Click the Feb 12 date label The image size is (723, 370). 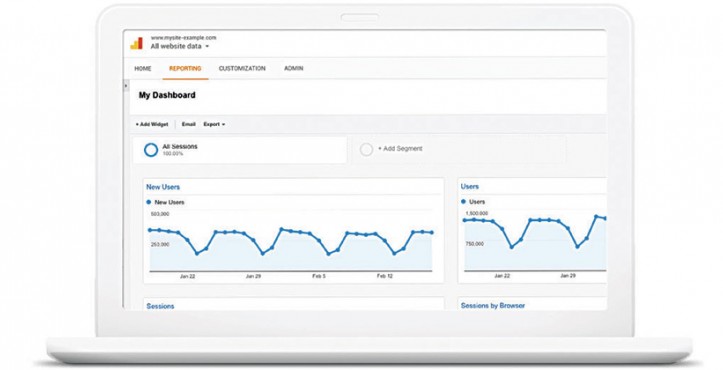pyautogui.click(x=385, y=276)
